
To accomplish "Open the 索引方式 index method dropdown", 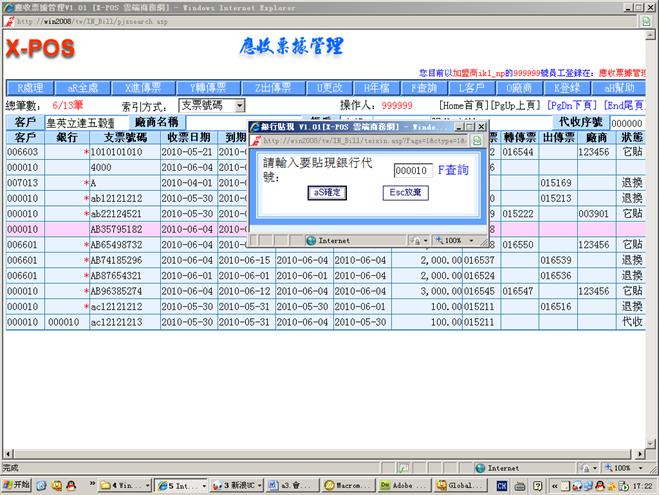I will 212,105.
